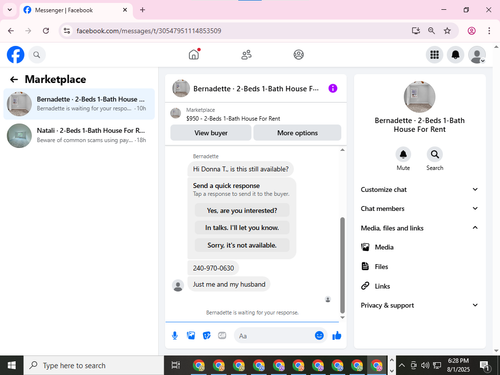The width and height of the screenshot is (500, 375).
Task: Send quick reply "Sorry, it's not available."
Action: (x=242, y=245)
